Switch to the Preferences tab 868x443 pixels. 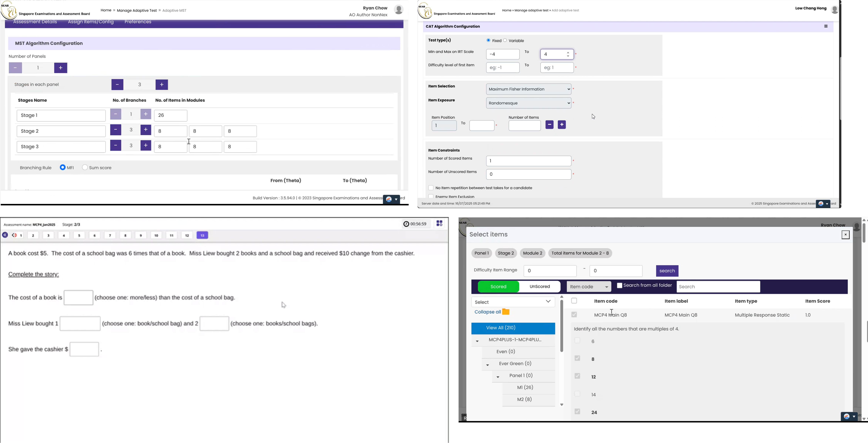pos(138,22)
